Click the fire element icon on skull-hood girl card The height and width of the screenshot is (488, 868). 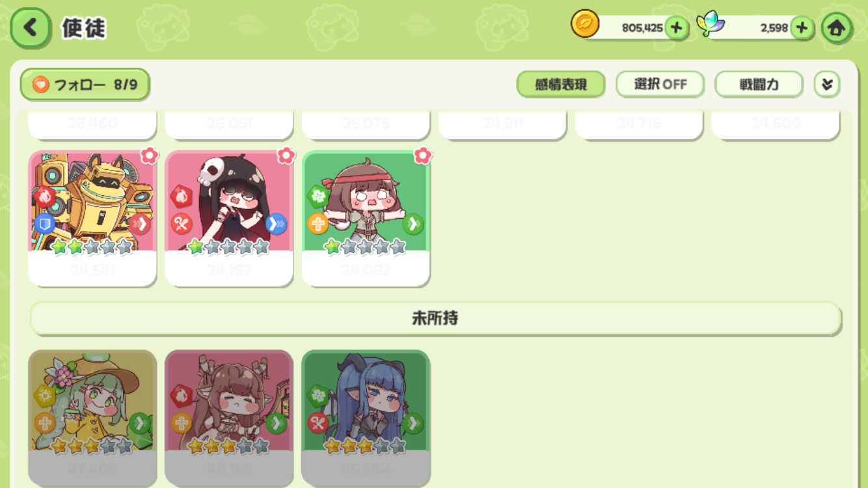(181, 196)
